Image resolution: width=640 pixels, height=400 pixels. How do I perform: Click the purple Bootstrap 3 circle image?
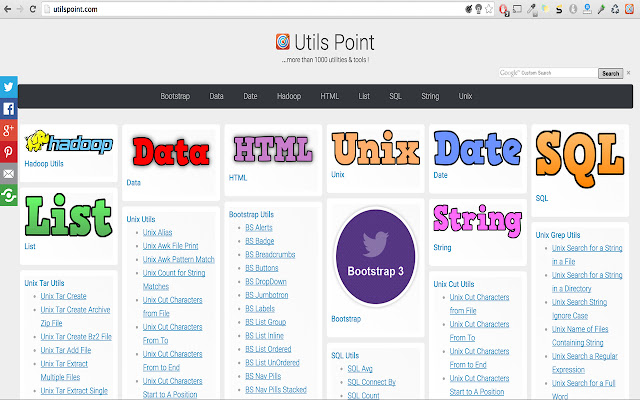[376, 256]
